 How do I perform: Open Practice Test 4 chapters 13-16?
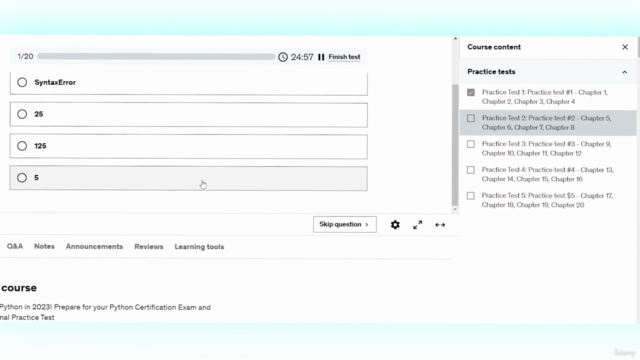tap(547, 174)
